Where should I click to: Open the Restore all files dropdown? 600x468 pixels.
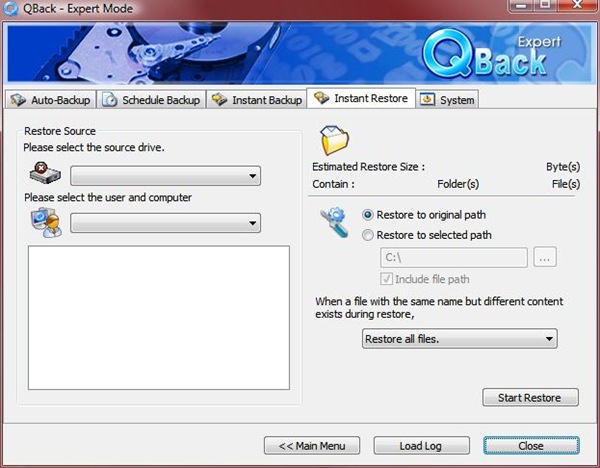[459, 339]
